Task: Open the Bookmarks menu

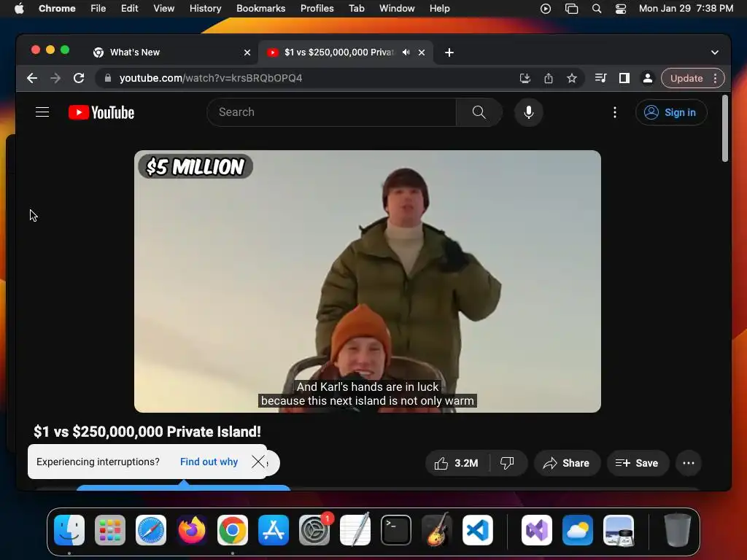Action: (x=260, y=9)
